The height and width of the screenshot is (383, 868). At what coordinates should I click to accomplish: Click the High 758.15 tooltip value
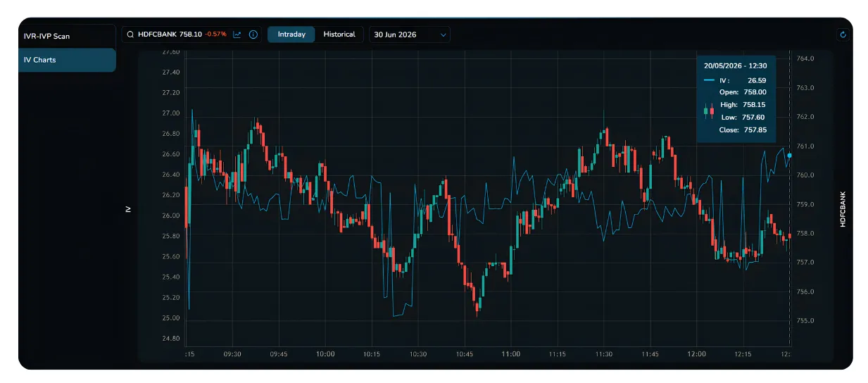[755, 105]
